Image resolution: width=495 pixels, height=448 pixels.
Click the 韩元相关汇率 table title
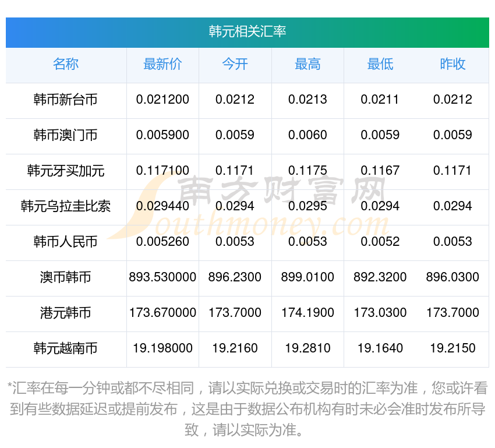[247, 31]
